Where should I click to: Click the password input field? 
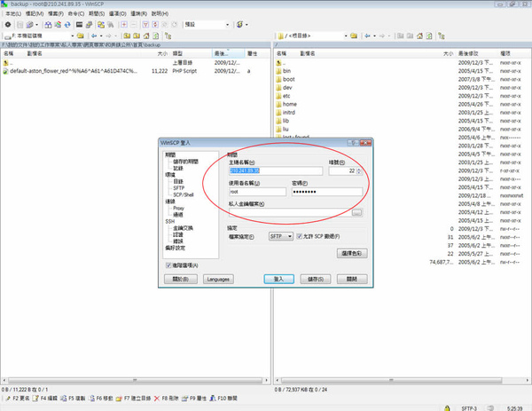[x=327, y=192]
